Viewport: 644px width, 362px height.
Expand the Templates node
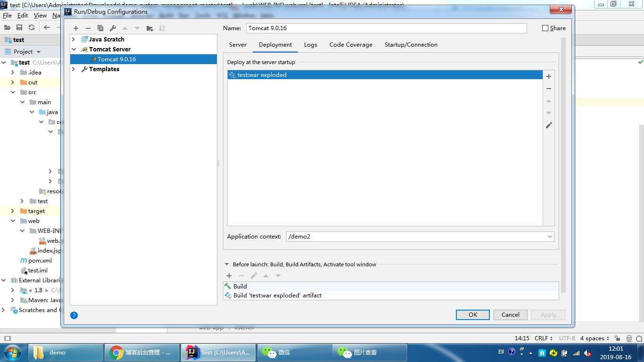74,69
